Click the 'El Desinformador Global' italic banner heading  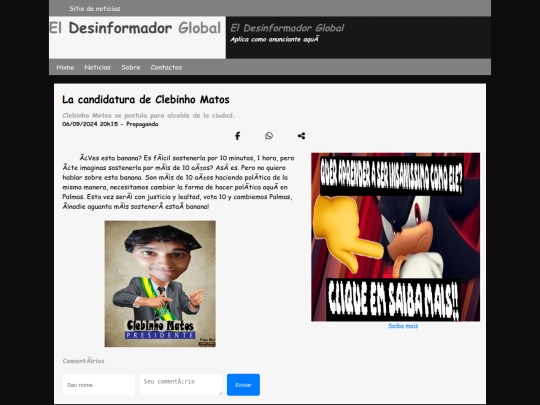287,28
